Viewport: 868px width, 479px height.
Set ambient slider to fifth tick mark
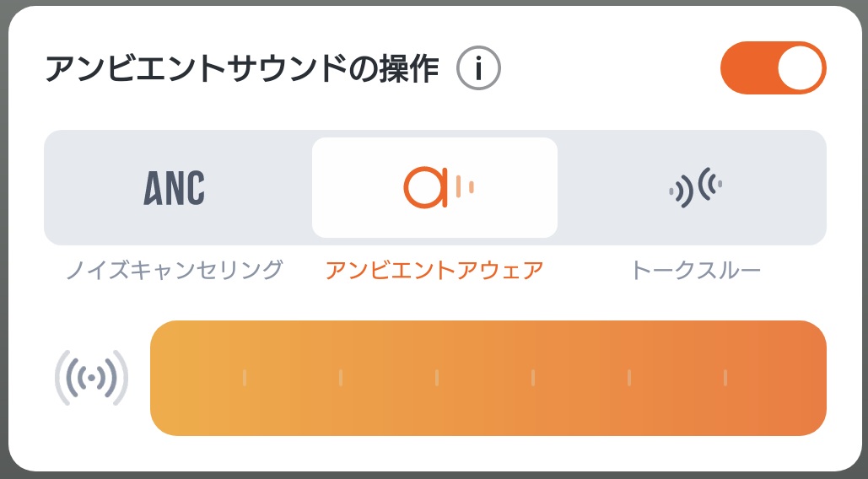point(629,378)
